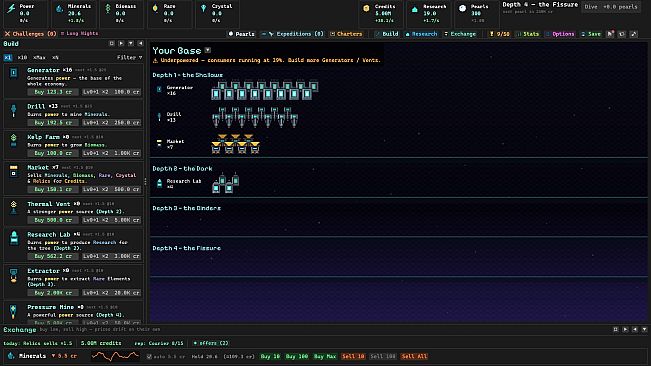Collapse the Exchange panel with down-arrow
The image size is (651, 366).
click(x=644, y=329)
